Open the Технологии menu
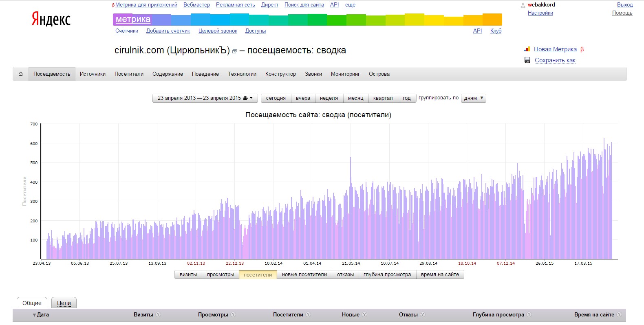644x325 pixels. point(242,74)
